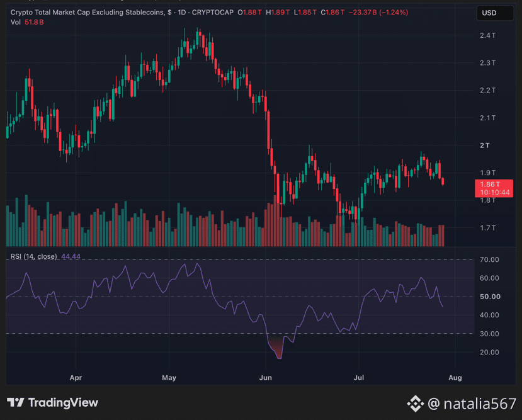Click the 30.00 RSI axis label
This screenshot has height=420, width=522.
coord(489,334)
